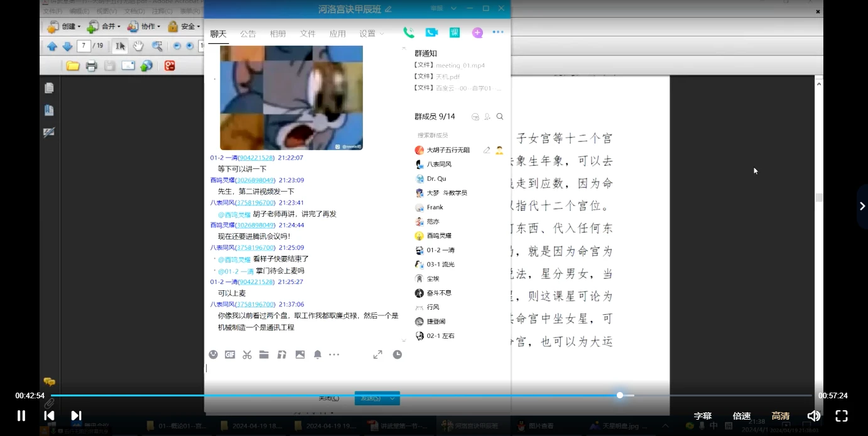The height and width of the screenshot is (436, 868).
Task: Mute the video volume
Action: (x=813, y=416)
